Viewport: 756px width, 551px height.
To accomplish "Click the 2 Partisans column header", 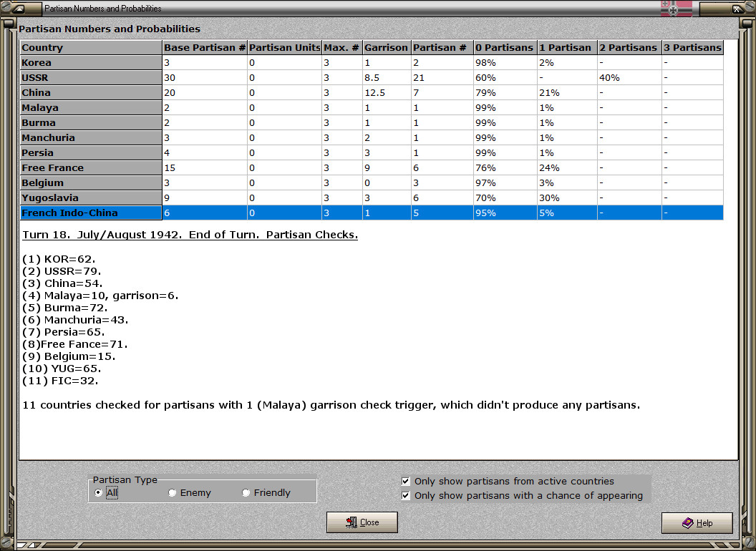I will pyautogui.click(x=630, y=47).
